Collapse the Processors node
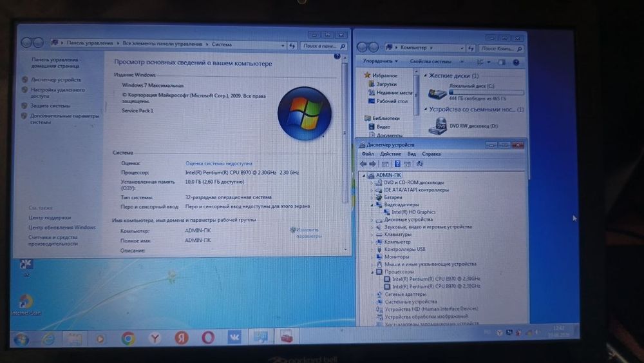The height and width of the screenshot is (363, 644). pos(372,271)
